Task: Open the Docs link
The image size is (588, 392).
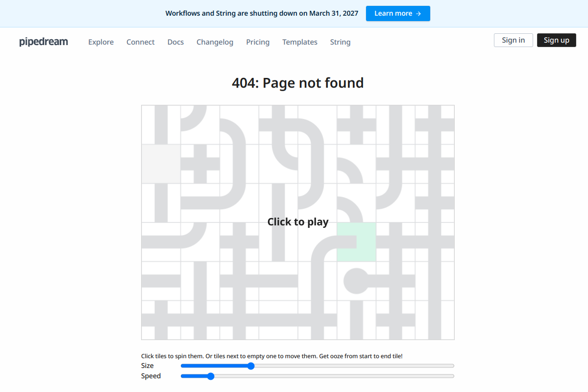Action: pos(175,42)
